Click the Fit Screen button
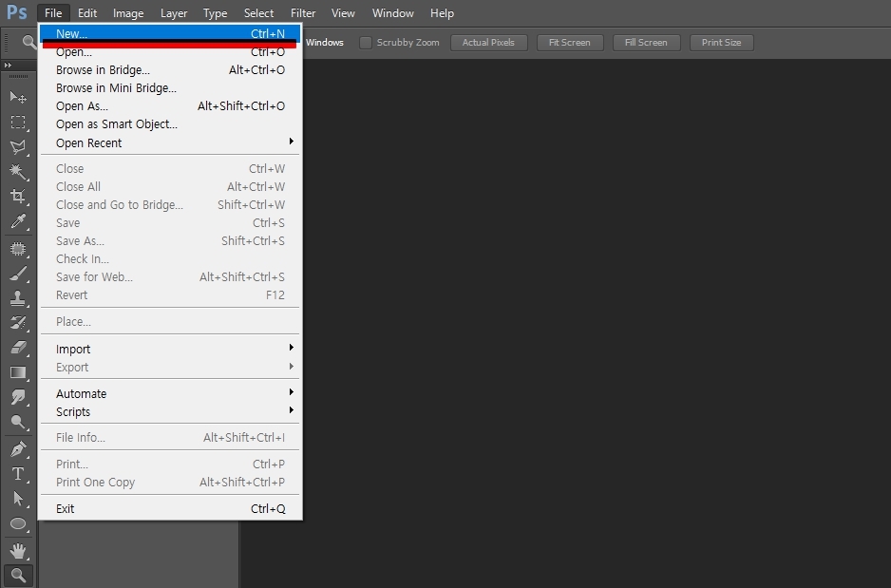891x588 pixels. pyautogui.click(x=569, y=43)
